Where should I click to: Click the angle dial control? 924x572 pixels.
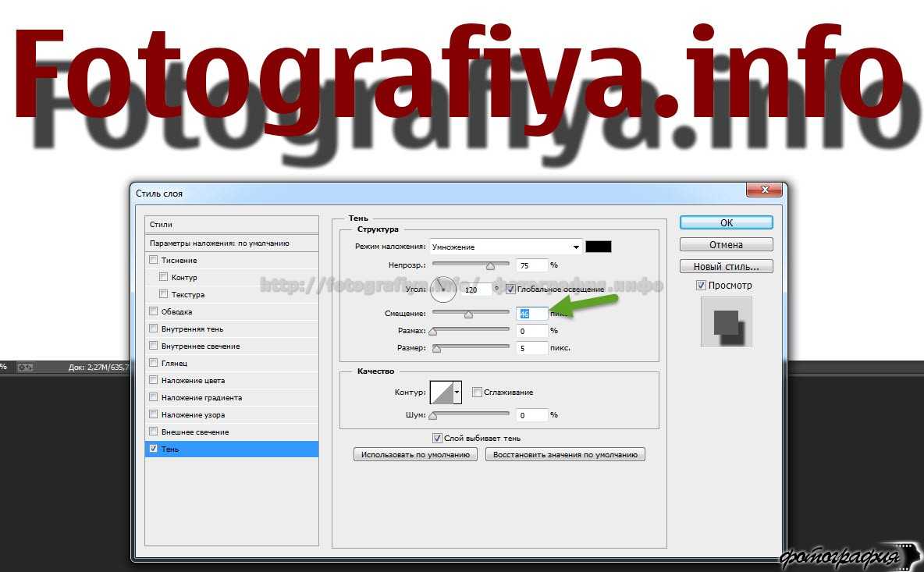pos(443,289)
